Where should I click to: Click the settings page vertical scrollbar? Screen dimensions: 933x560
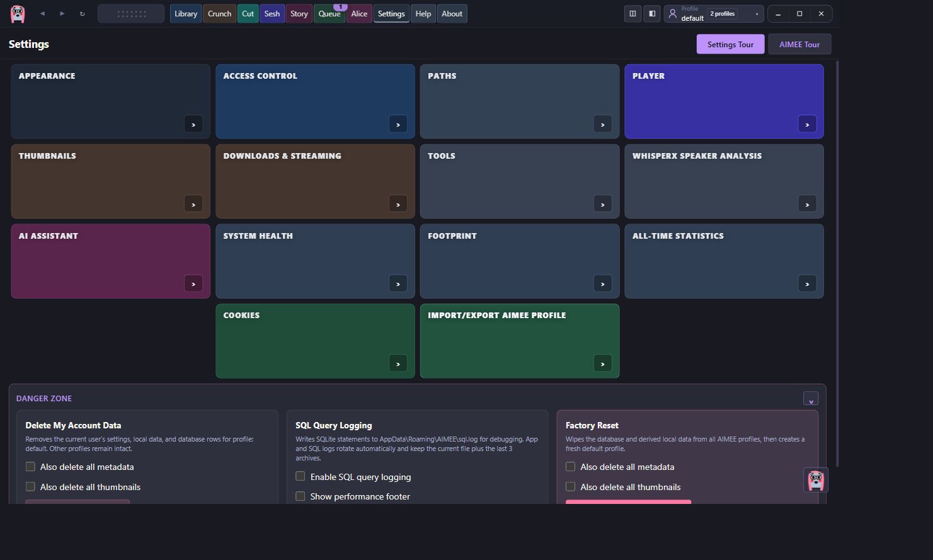(837, 263)
